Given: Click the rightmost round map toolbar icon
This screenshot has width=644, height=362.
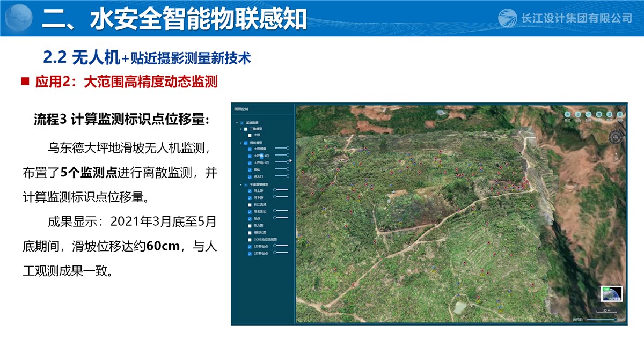Looking at the screenshot, I should tap(620, 115).
